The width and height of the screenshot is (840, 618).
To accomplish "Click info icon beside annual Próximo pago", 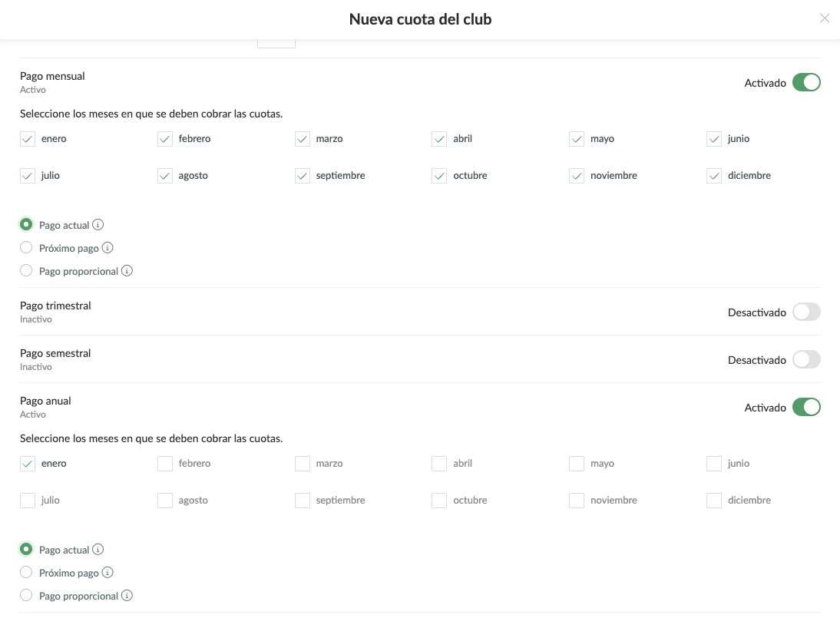I will (107, 573).
